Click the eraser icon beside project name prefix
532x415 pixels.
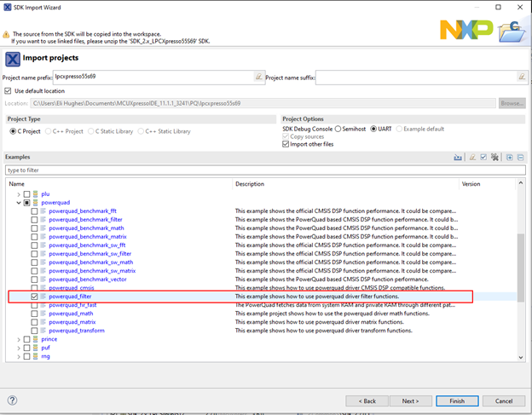259,77
